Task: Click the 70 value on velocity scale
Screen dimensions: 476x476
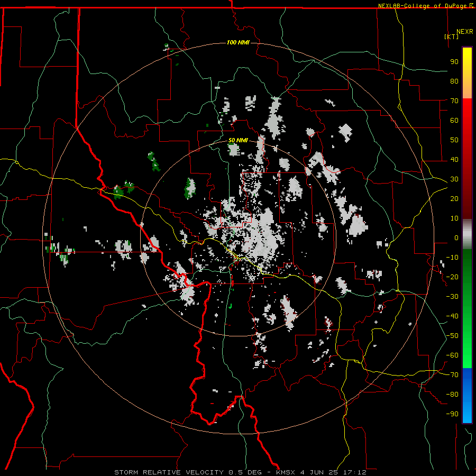Action: 454,101
